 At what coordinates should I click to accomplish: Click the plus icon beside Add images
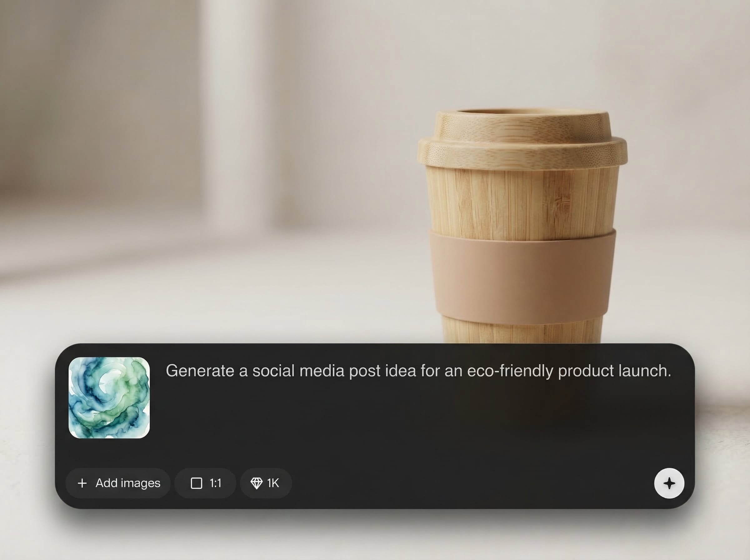[82, 483]
